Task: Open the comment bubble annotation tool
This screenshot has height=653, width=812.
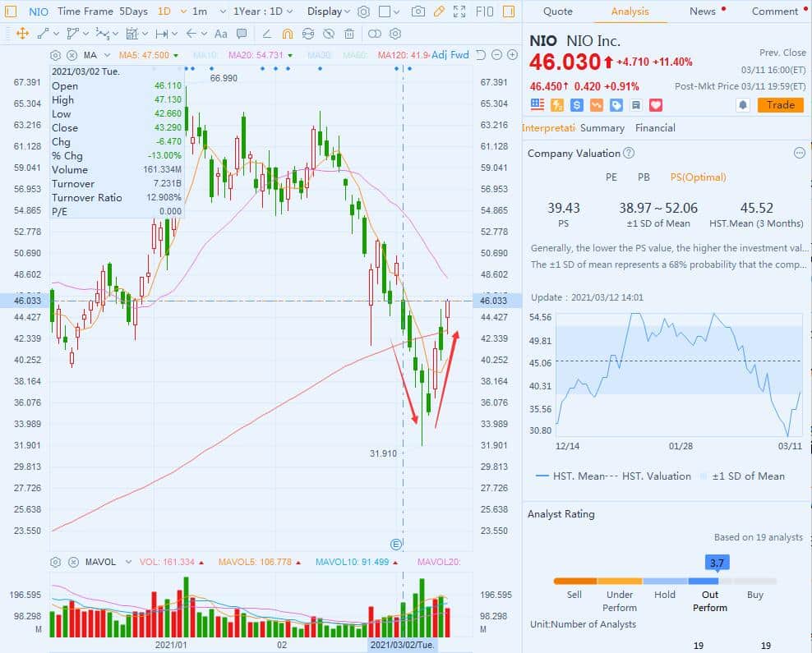Action: 241,34
